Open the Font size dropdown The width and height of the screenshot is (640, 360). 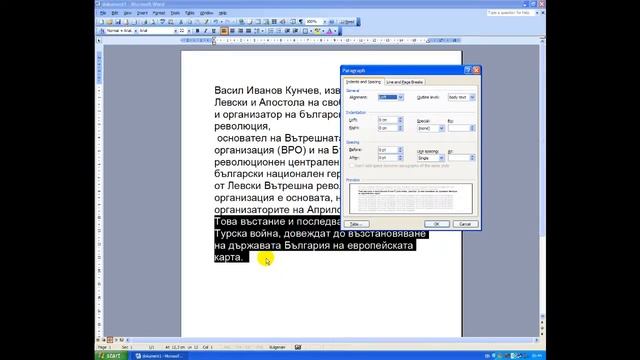(x=189, y=31)
